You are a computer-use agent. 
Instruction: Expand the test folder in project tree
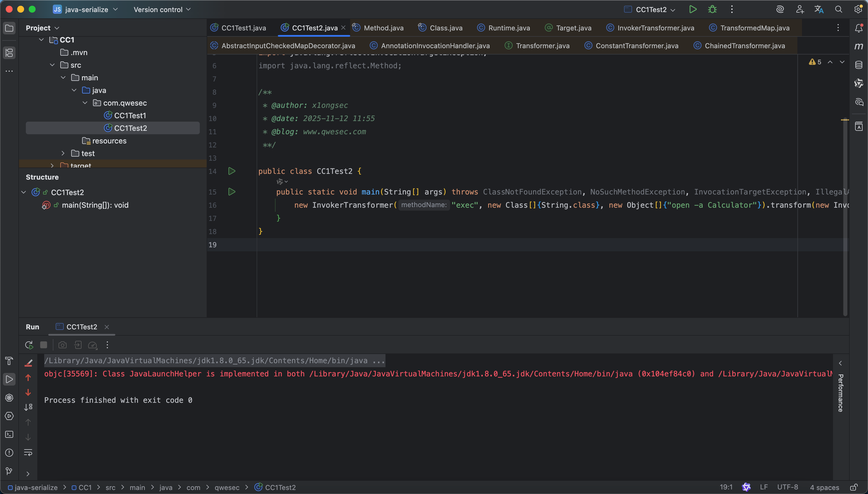point(63,153)
